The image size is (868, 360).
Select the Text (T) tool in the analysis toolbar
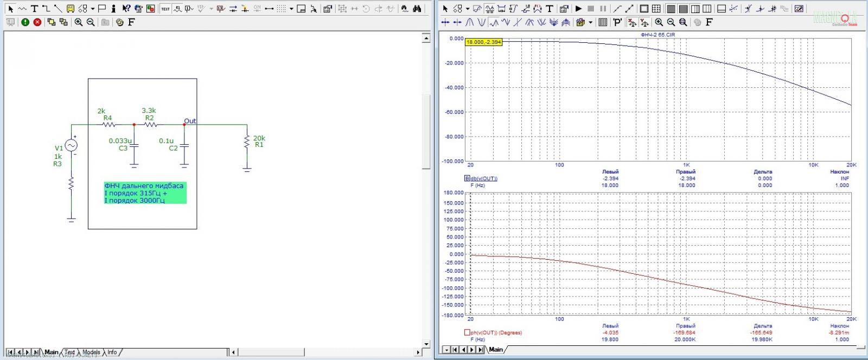550,9
